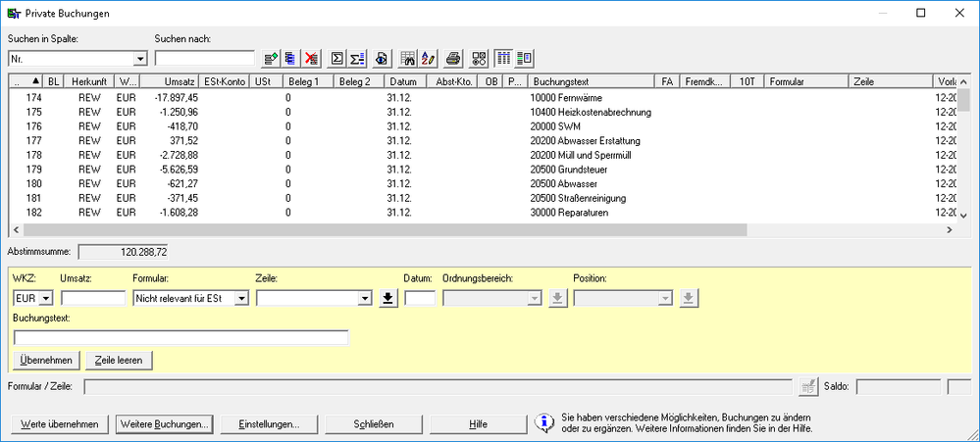
Task: Open the Ordnungsbereich dropdown
Action: 535,298
